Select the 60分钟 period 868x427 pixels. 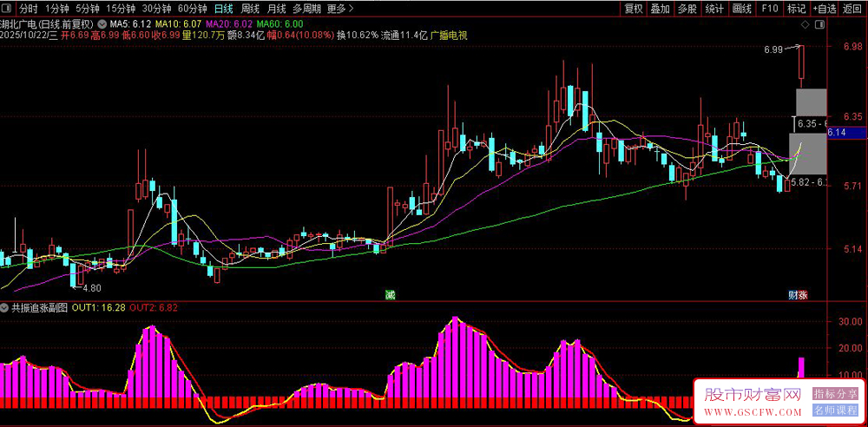click(192, 9)
